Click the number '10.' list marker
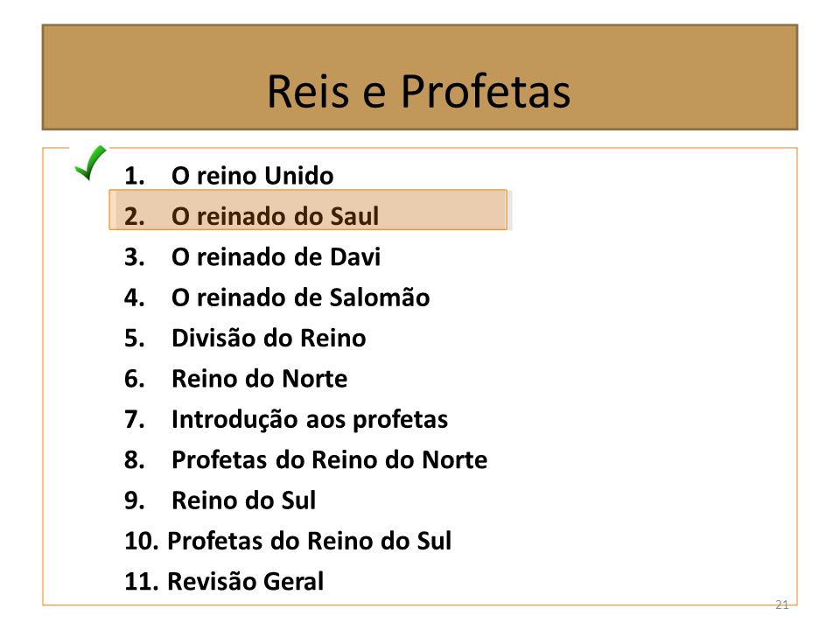Screen dimensions: 840x630 pos(142,541)
